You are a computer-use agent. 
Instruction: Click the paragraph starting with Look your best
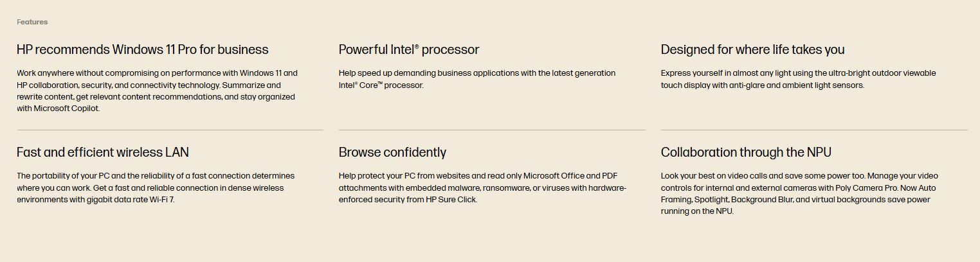[x=799, y=193]
